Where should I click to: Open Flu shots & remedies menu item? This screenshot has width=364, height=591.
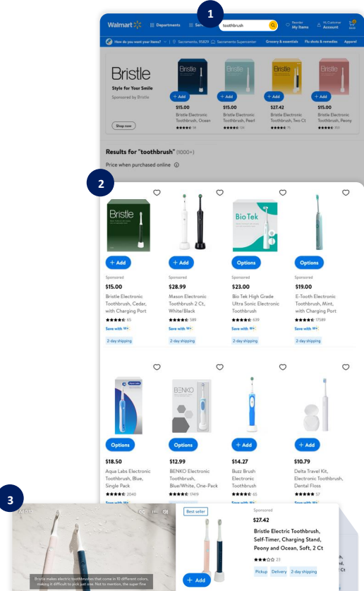[321, 42]
